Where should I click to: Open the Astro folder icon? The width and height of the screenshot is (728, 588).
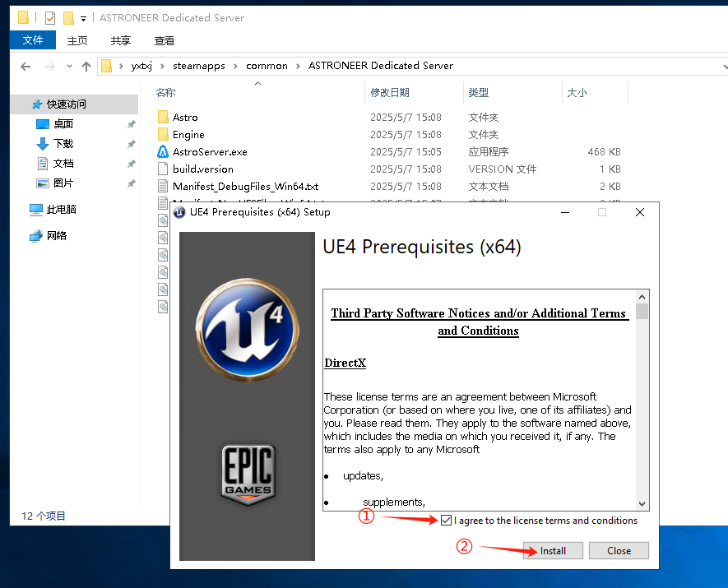[x=163, y=117]
